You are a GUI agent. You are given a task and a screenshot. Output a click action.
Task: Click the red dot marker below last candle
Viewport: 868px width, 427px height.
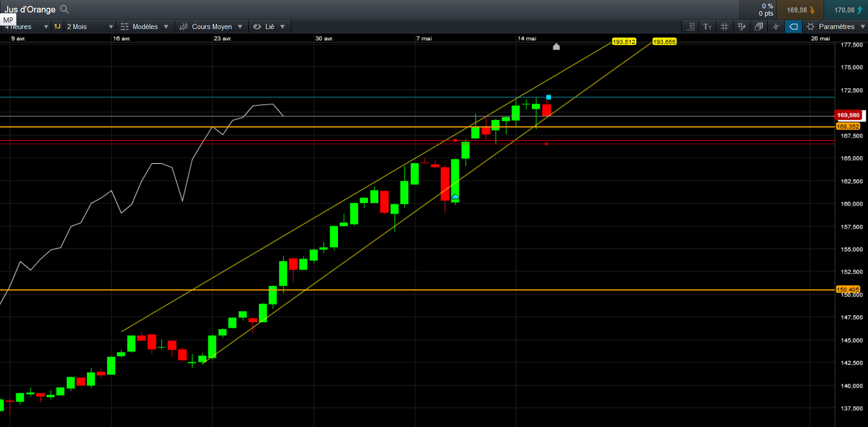(546, 144)
